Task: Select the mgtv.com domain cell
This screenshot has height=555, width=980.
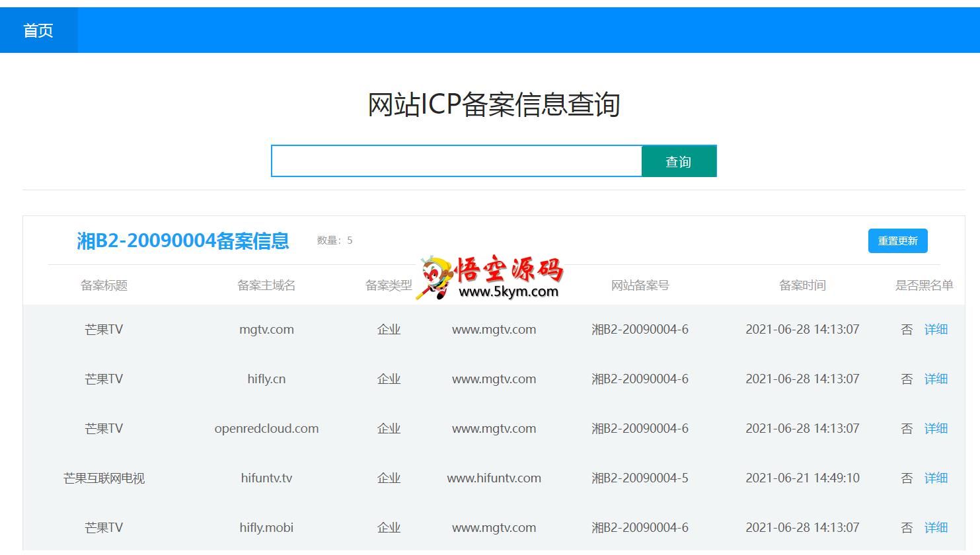Action: [x=266, y=329]
